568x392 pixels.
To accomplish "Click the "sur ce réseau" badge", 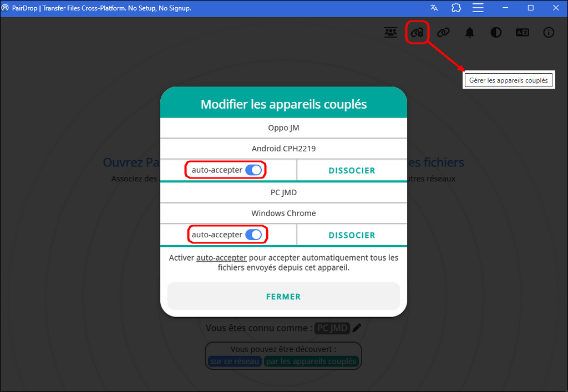I will point(235,362).
